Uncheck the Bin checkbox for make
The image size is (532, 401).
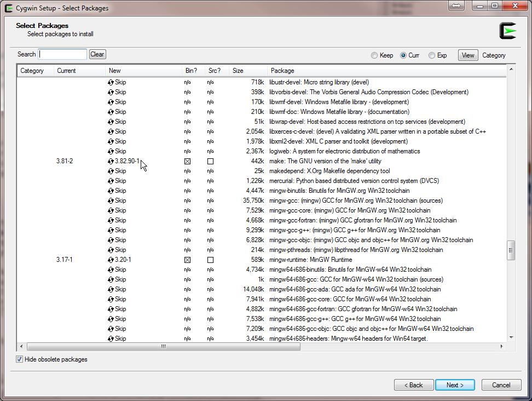[x=187, y=161]
